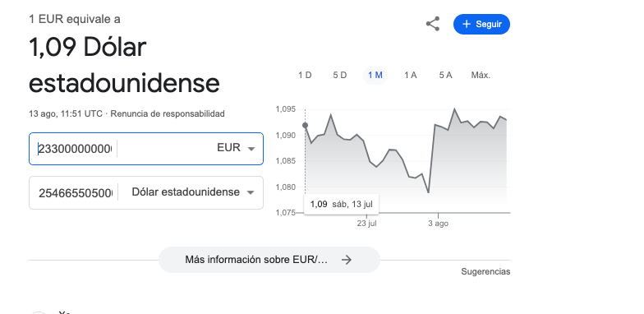644x314 pixels.
Task: Click the share icon
Action: (433, 24)
